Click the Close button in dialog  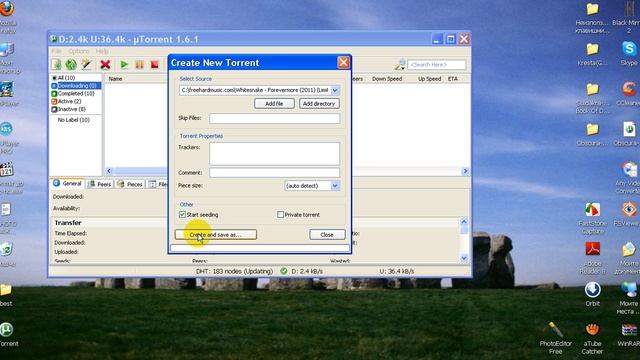(x=327, y=235)
